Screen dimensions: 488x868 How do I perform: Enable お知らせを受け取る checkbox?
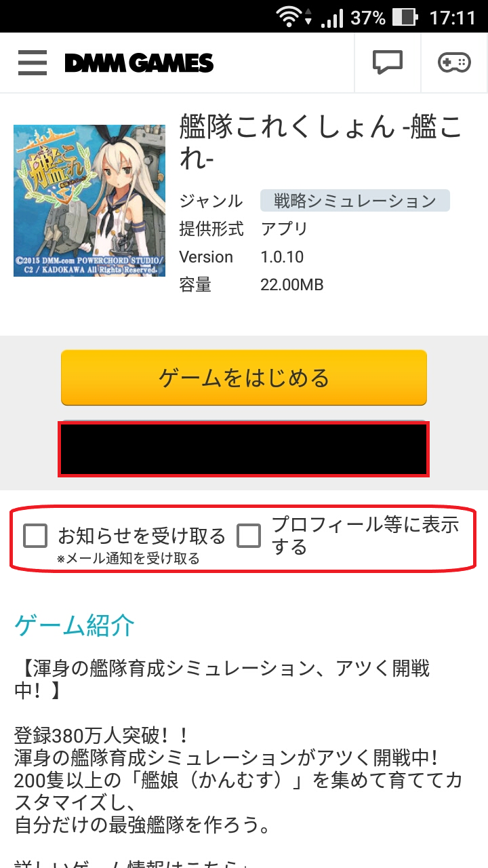[x=35, y=536]
